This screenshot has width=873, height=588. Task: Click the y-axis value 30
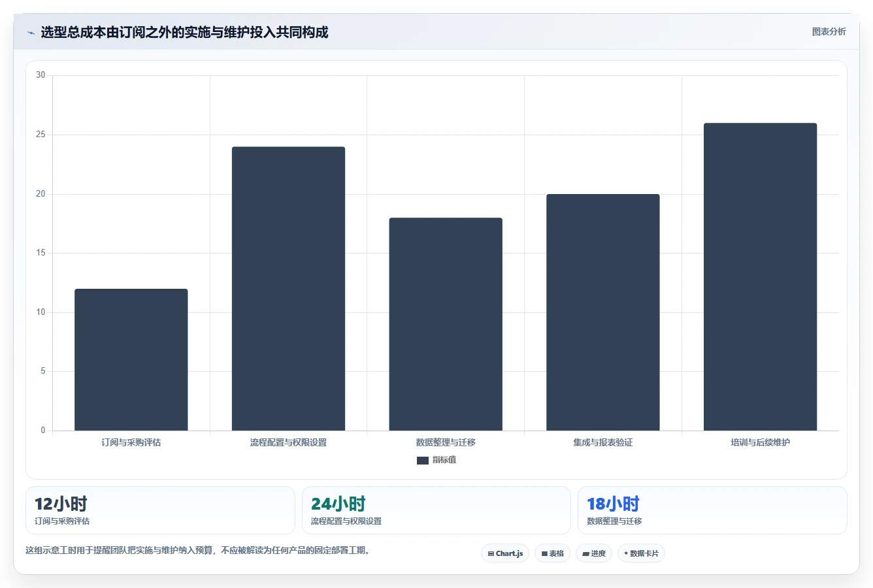(x=41, y=75)
